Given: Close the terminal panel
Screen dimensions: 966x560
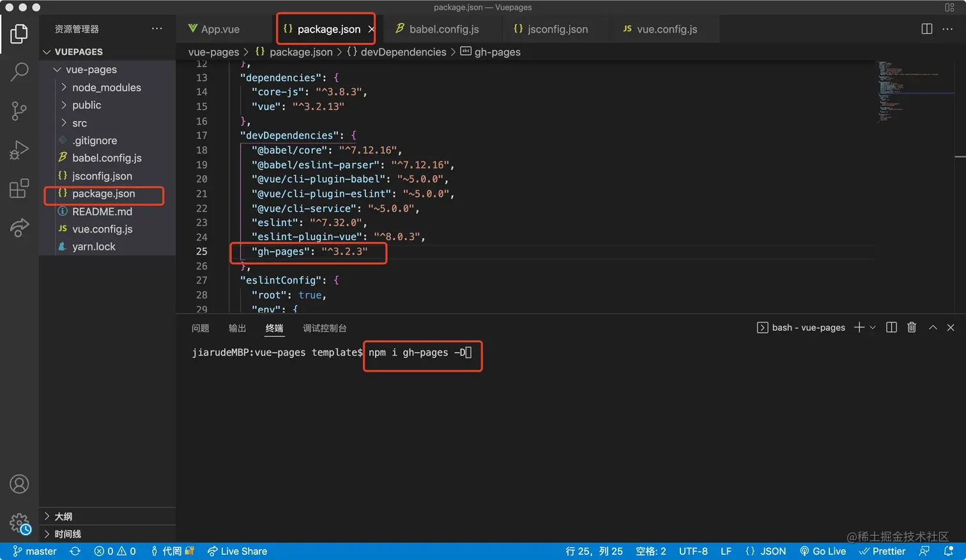Looking at the screenshot, I should [x=951, y=328].
